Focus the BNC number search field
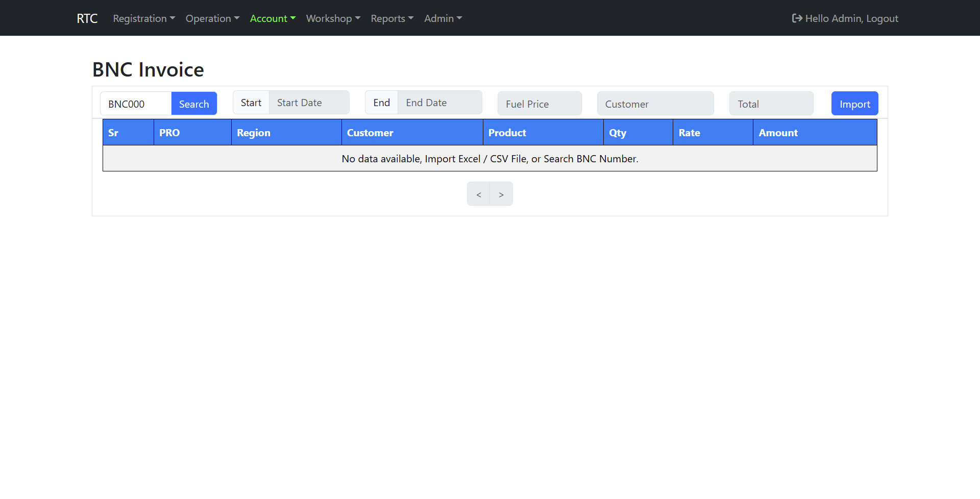The height and width of the screenshot is (499, 980). pyautogui.click(x=136, y=104)
